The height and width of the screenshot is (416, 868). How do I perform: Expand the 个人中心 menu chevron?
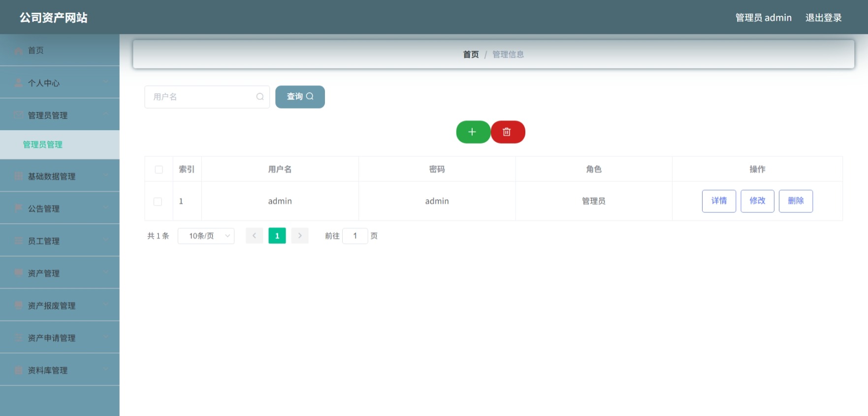click(106, 82)
